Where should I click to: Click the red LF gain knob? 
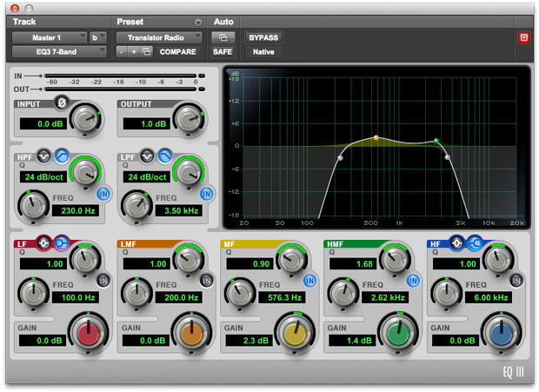[x=89, y=333]
